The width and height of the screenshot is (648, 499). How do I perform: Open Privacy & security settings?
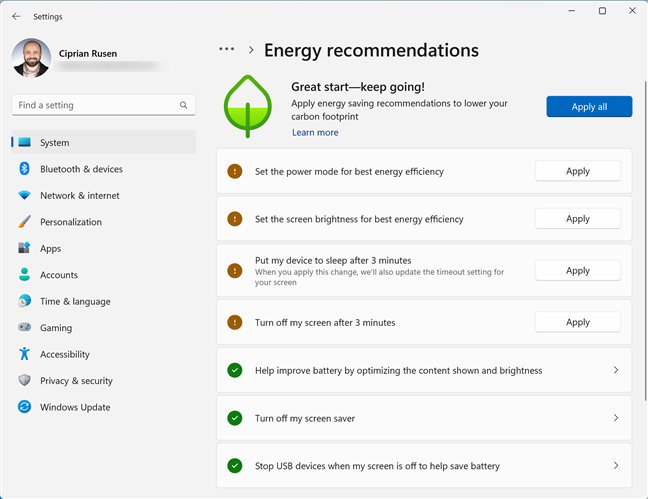(103, 380)
